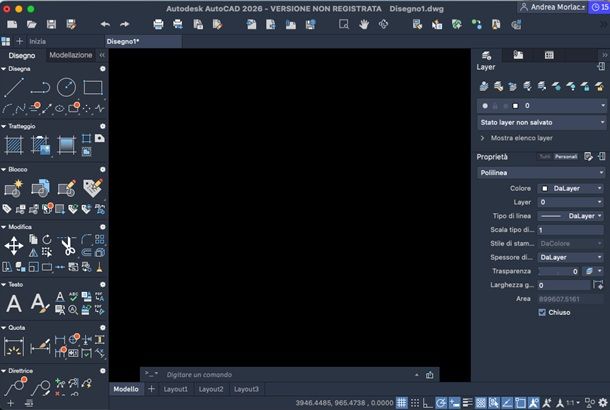Click the Insert Block icon
This screenshot has height=410, width=610.
tap(40, 188)
